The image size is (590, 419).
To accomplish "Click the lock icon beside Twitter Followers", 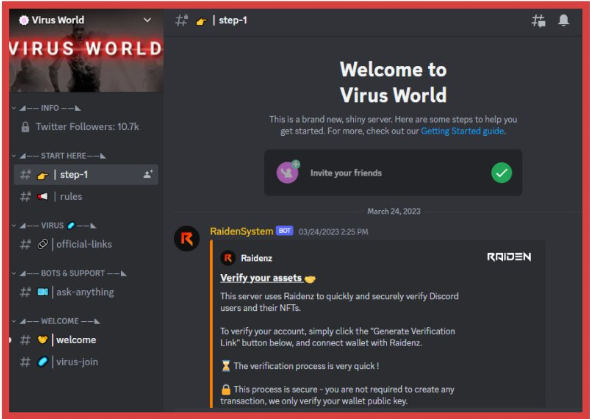I will [25, 127].
